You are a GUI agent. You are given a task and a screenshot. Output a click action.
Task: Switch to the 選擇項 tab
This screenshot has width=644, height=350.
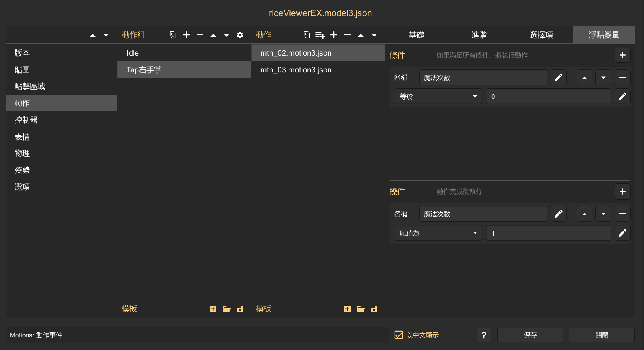pyautogui.click(x=541, y=35)
